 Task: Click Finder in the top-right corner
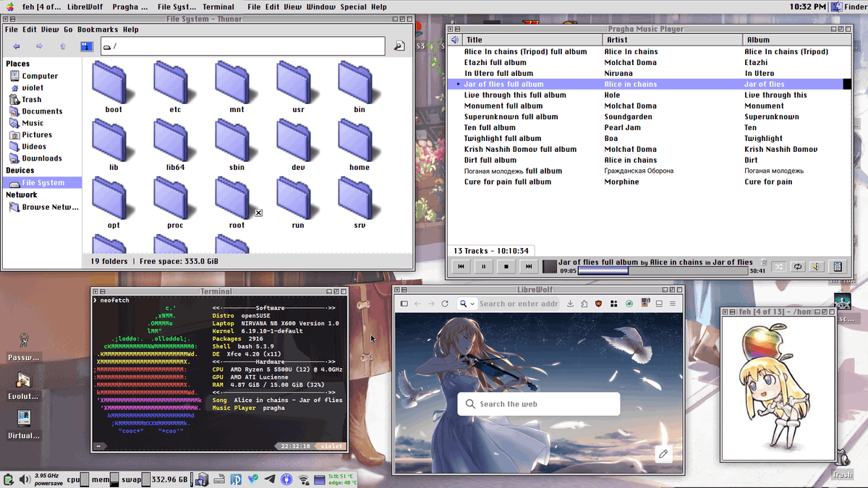[x=848, y=7]
